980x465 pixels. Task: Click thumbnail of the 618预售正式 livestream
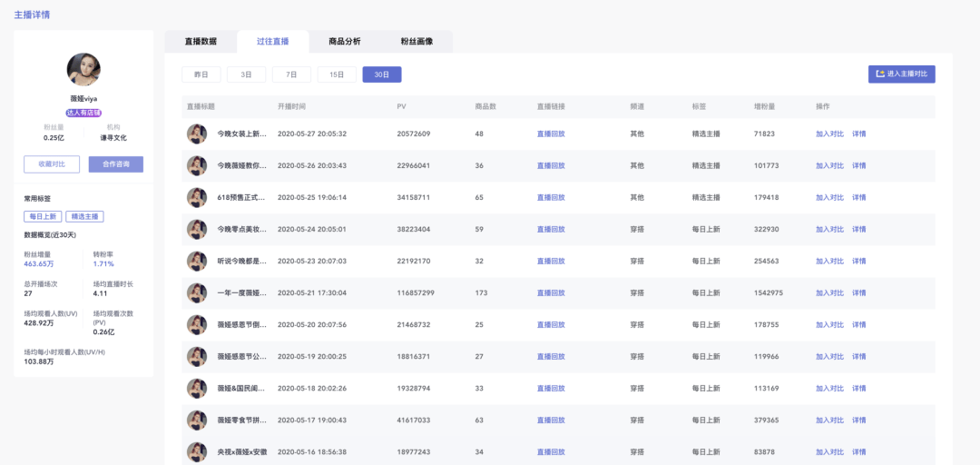pos(197,198)
